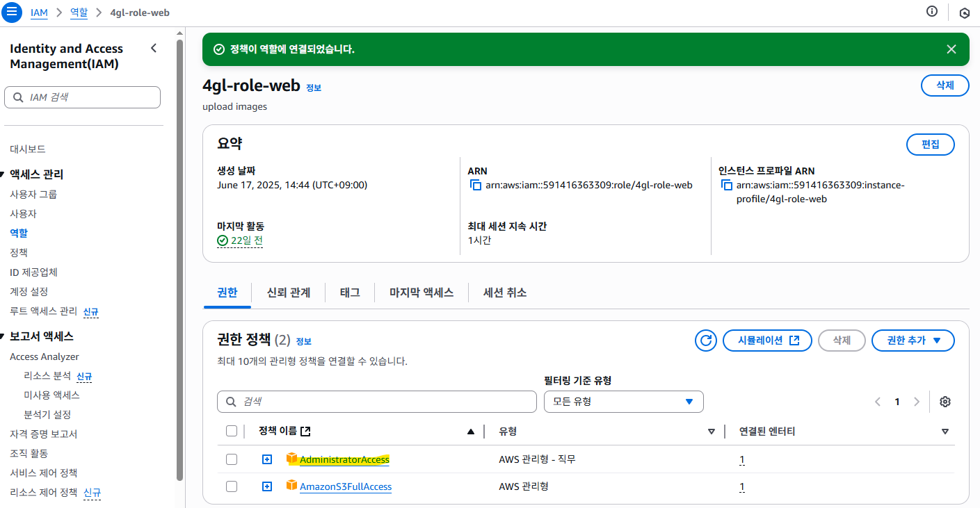Open the 모든 유형 filter dropdown
This screenshot has width=980, height=508.
tap(623, 402)
